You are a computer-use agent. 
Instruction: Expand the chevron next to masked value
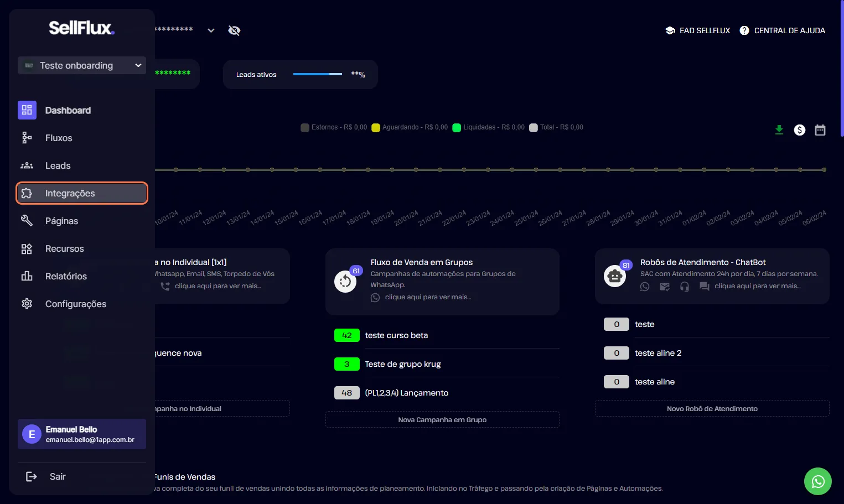211,30
